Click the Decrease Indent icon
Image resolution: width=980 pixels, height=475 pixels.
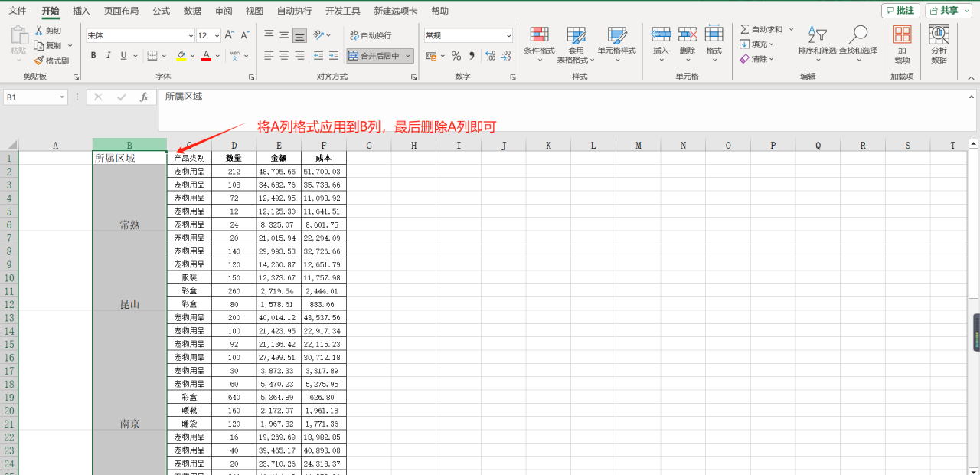(x=318, y=55)
